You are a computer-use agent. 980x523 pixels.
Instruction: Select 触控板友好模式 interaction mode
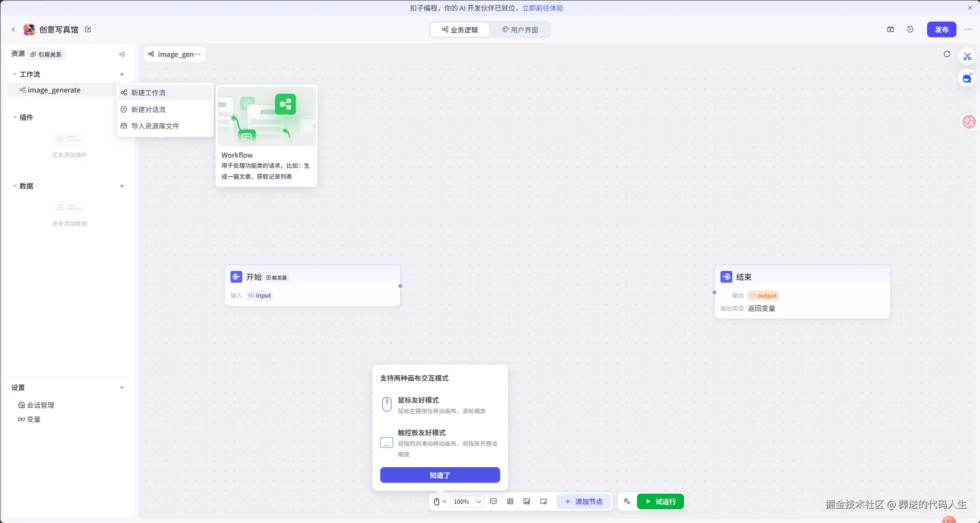click(x=440, y=443)
